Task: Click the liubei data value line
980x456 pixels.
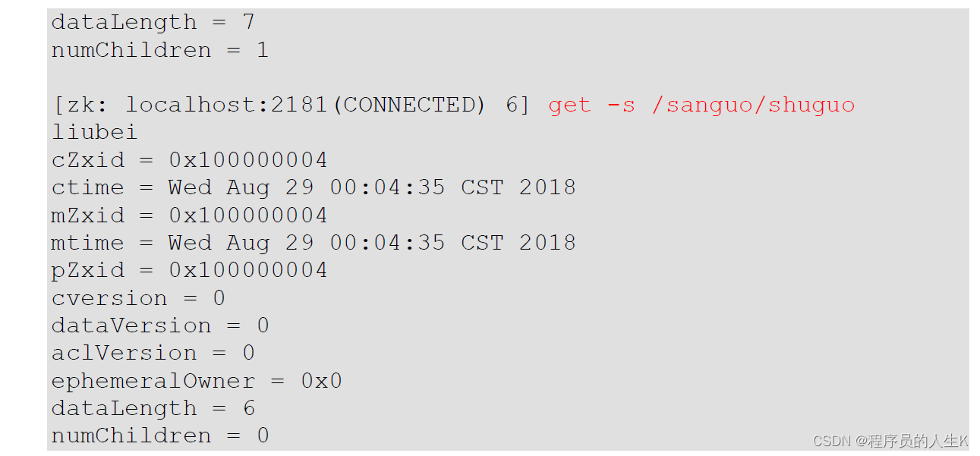Action: pos(94,132)
